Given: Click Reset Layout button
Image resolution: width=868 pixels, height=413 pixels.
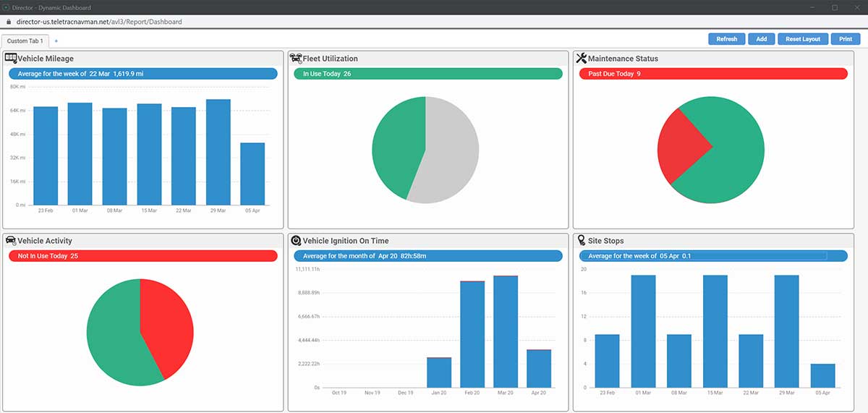Looking at the screenshot, I should [803, 39].
